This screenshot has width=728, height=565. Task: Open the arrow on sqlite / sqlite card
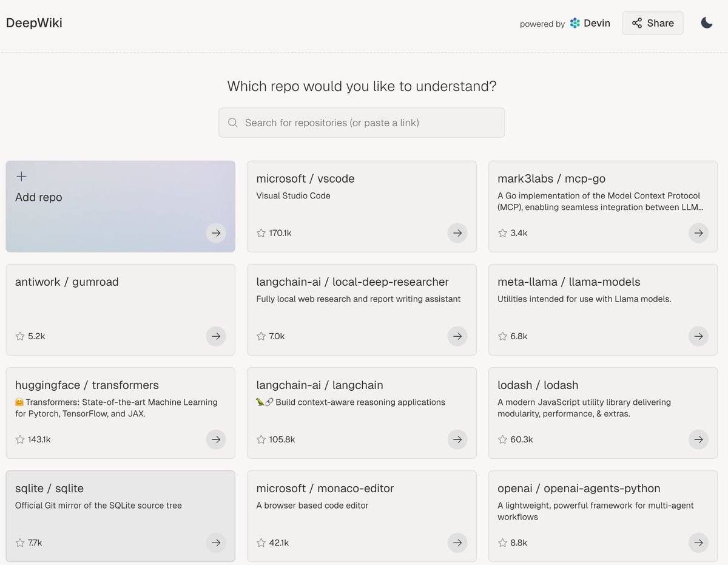216,543
